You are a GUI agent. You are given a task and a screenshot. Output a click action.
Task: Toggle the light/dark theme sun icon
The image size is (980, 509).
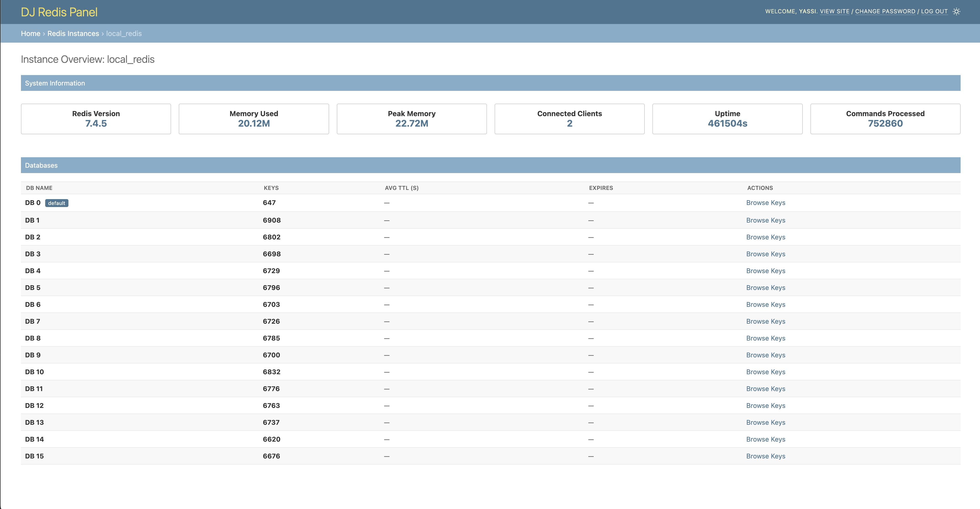pyautogui.click(x=957, y=11)
